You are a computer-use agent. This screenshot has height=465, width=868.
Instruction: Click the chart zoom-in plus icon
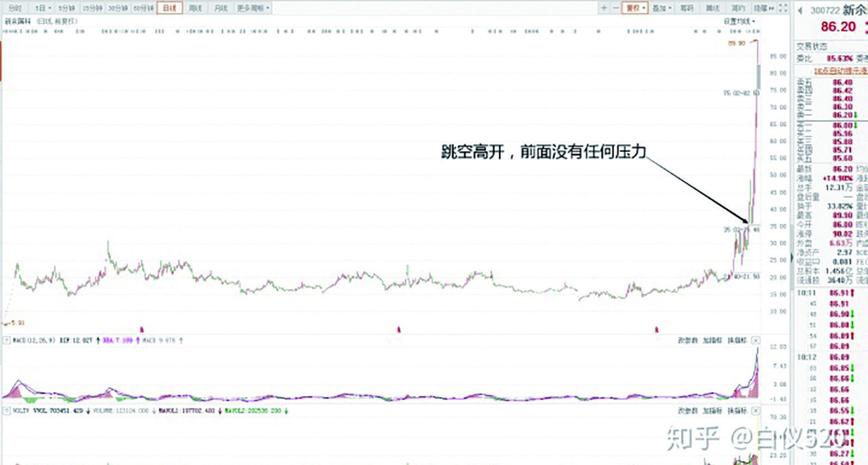(603, 8)
